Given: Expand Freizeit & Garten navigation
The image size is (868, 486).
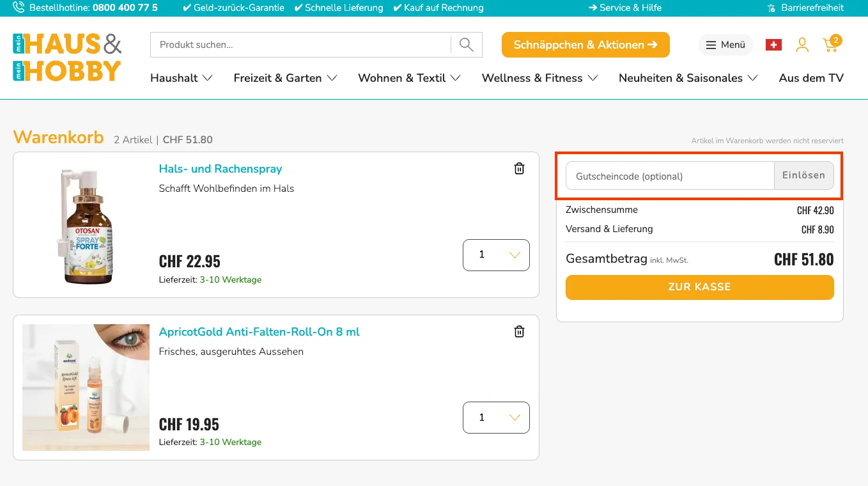Looking at the screenshot, I should point(285,78).
